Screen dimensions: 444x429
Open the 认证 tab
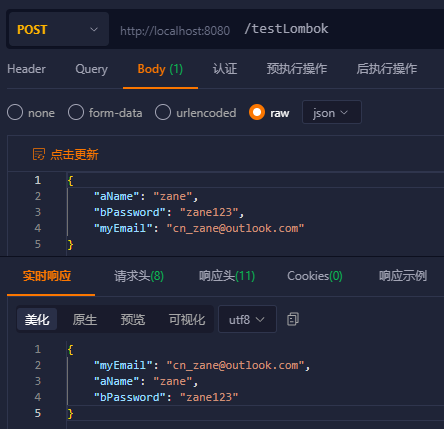[225, 69]
